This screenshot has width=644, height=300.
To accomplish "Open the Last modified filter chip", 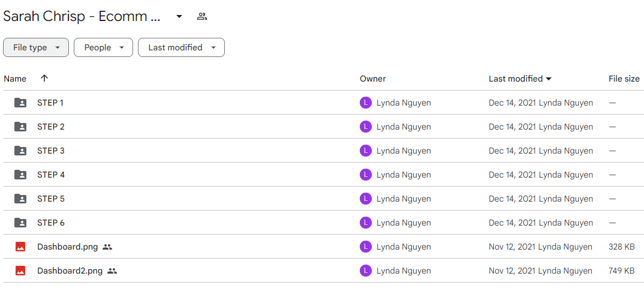I will 181,47.
